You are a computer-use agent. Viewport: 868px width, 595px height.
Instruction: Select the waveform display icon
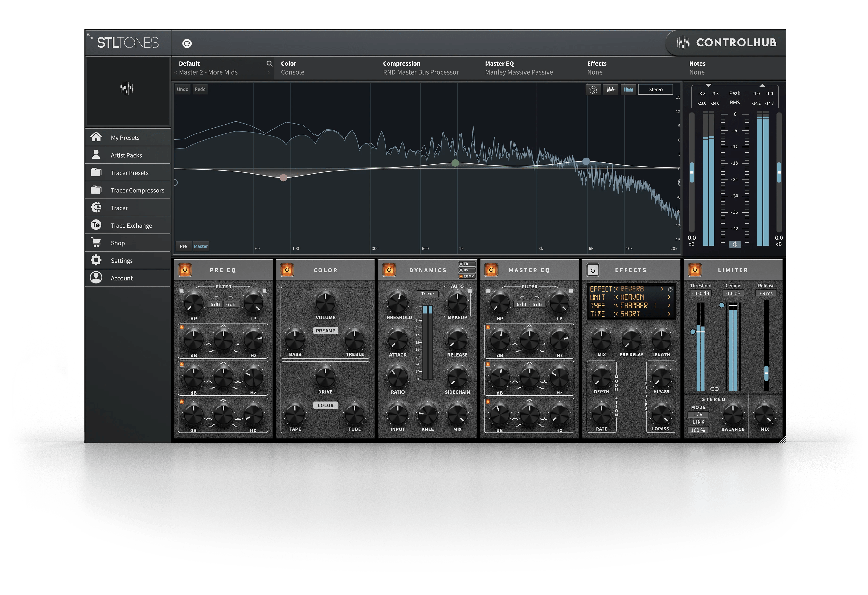[611, 90]
